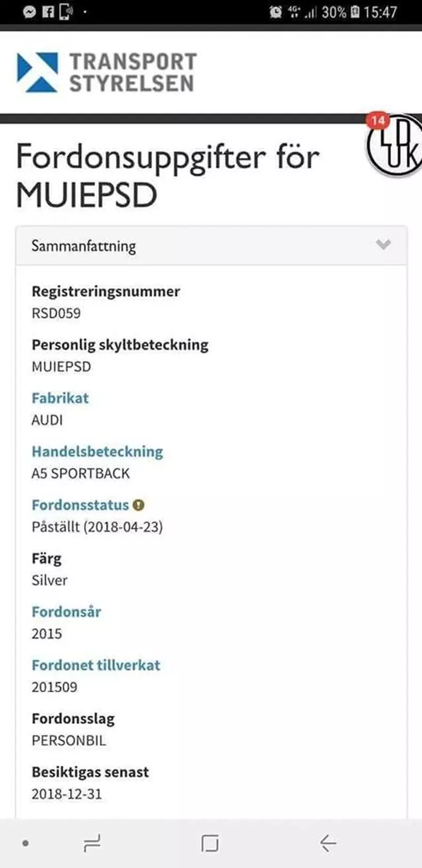Viewport: 422px width, 868px height.
Task: Open the Fordonsår link
Action: (x=66, y=611)
